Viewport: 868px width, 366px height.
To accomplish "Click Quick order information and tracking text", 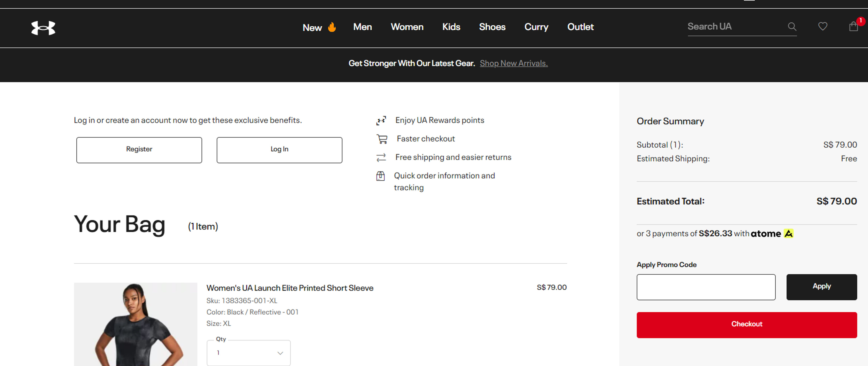I will 444,181.
